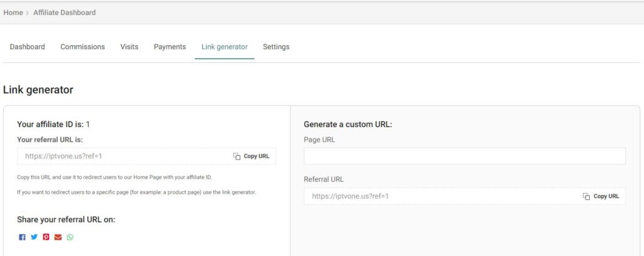Share referral URL on Pinterest
Image resolution: width=644 pixels, height=256 pixels.
pyautogui.click(x=46, y=237)
